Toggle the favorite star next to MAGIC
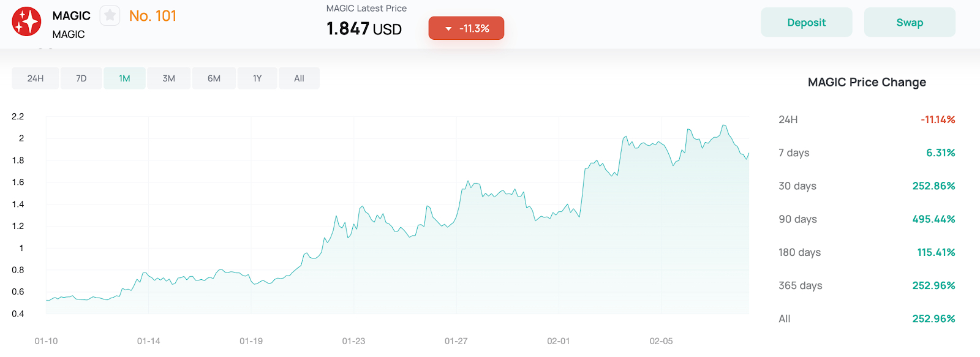 click(110, 15)
